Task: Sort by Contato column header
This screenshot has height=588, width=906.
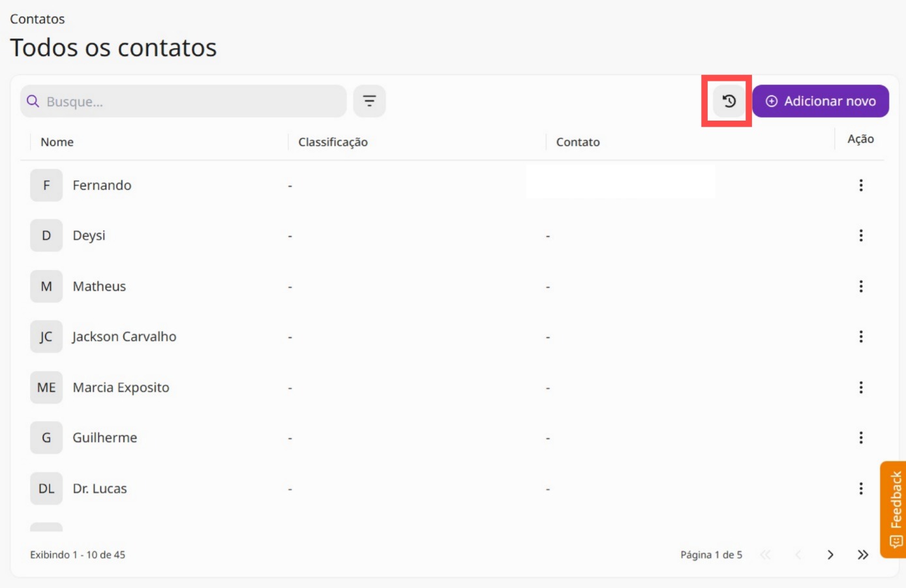Action: pyautogui.click(x=578, y=142)
